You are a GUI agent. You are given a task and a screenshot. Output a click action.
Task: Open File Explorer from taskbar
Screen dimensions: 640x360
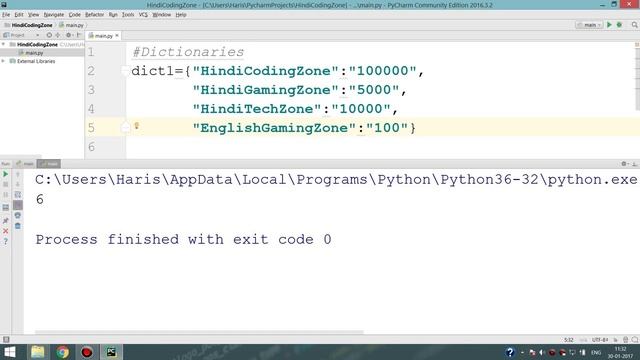38,352
